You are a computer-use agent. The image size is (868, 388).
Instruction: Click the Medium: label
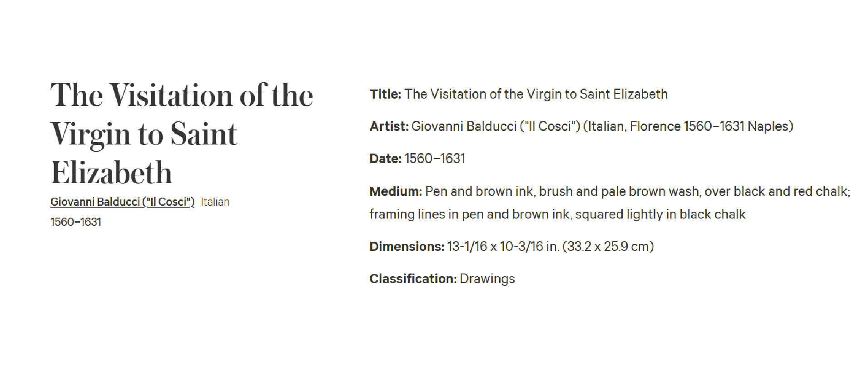coord(396,191)
